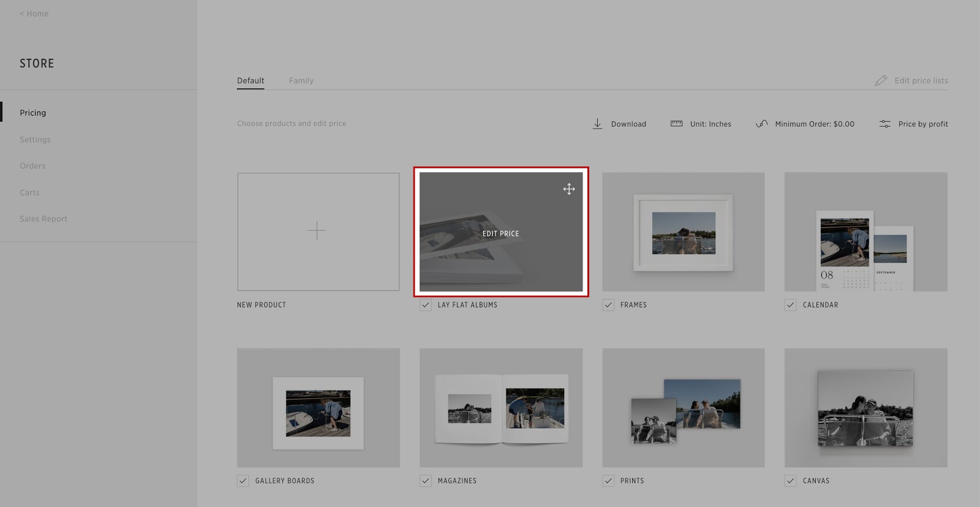Open Carts in the Store sidebar
This screenshot has width=980, height=507.
point(29,192)
